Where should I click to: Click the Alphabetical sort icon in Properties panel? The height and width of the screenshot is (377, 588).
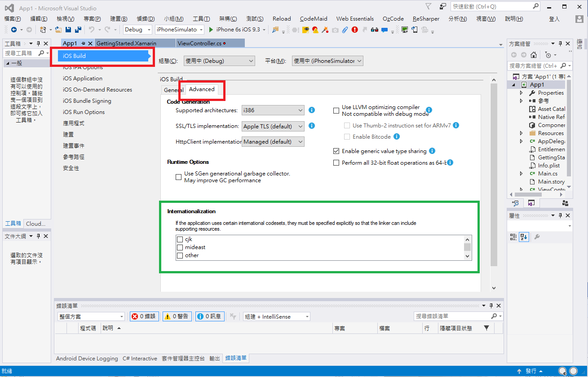point(524,237)
